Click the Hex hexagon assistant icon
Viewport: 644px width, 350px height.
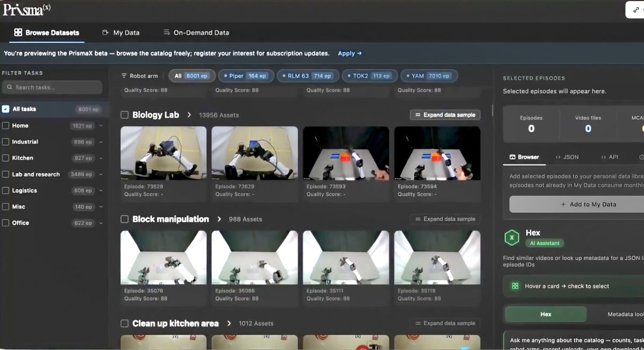pyautogui.click(x=513, y=237)
